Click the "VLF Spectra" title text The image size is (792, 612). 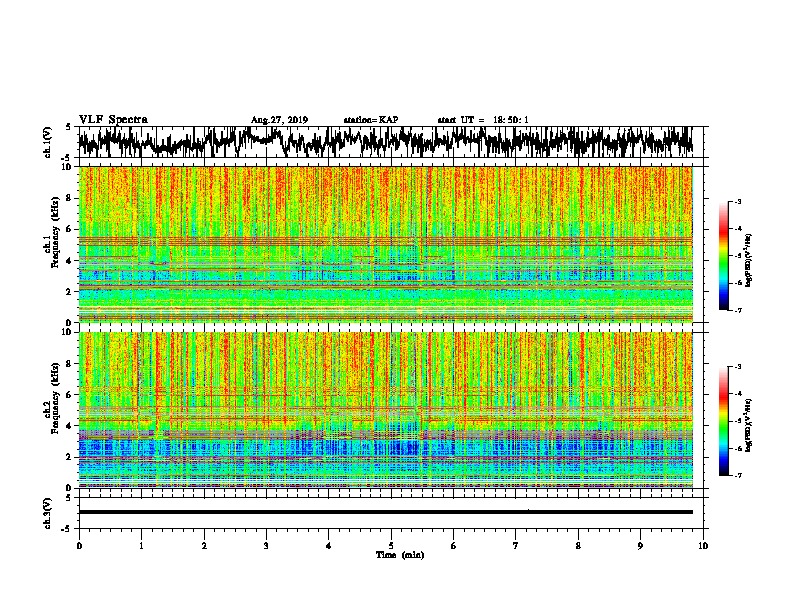(x=113, y=120)
